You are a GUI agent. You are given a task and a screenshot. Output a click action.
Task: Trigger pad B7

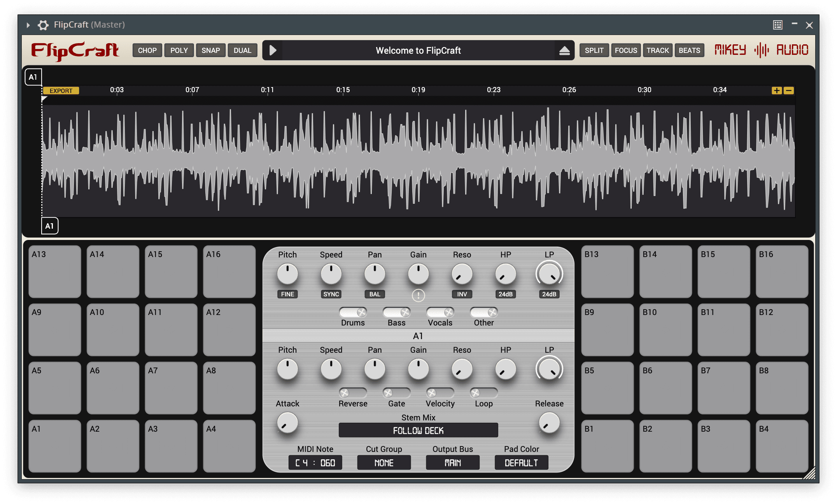click(724, 388)
